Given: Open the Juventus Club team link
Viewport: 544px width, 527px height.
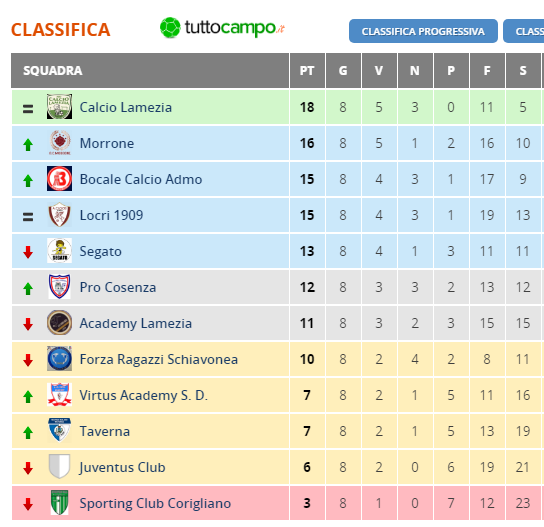Looking at the screenshot, I should [x=122, y=467].
